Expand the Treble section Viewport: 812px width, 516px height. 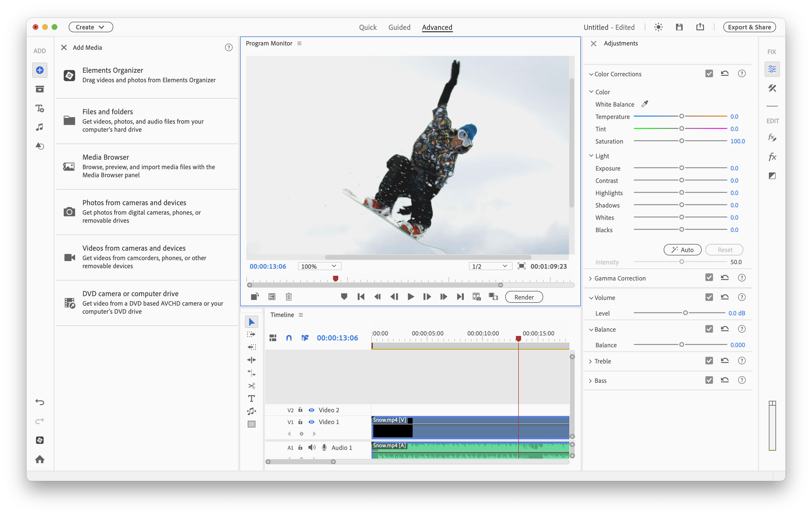click(591, 361)
